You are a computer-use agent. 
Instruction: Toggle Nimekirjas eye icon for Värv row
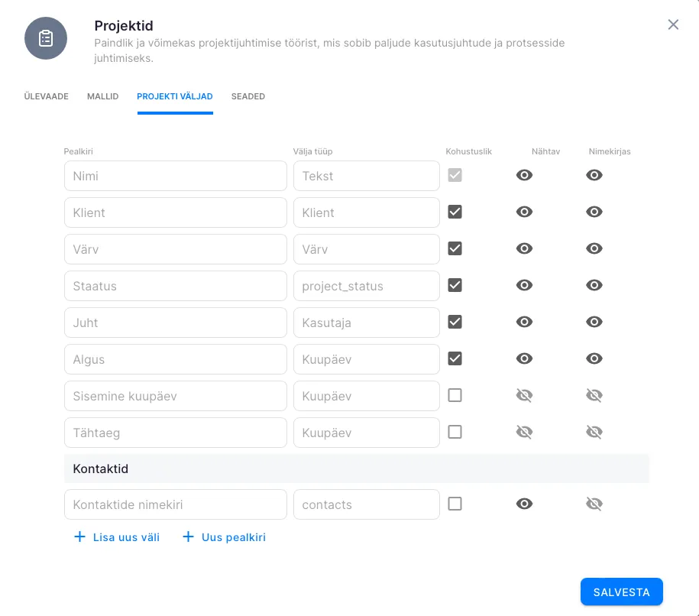[x=594, y=248]
